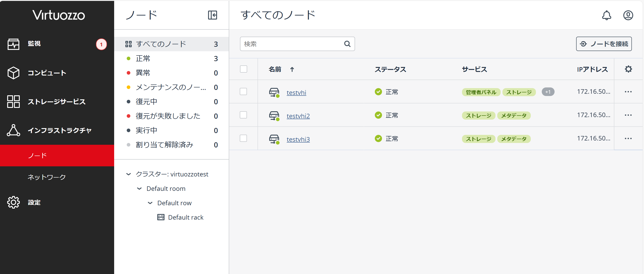Click the ノードを接続 button
The image size is (644, 274).
click(604, 44)
